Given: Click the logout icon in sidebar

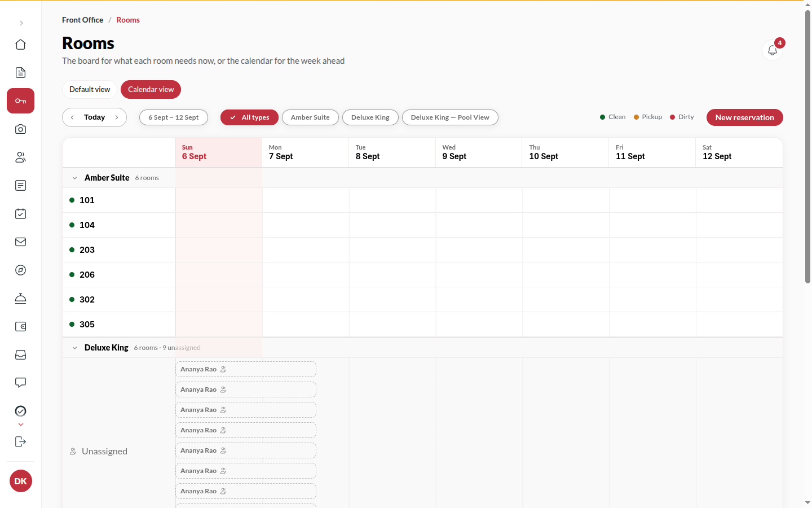Looking at the screenshot, I should click(x=20, y=442).
